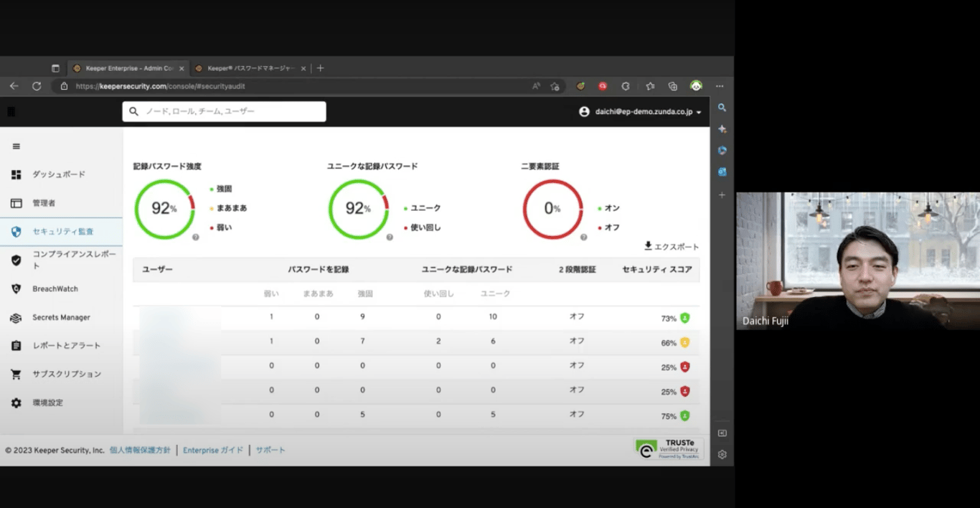Open the hamburger menu in the sidebar
Screen dimensions: 980x508
[x=16, y=146]
